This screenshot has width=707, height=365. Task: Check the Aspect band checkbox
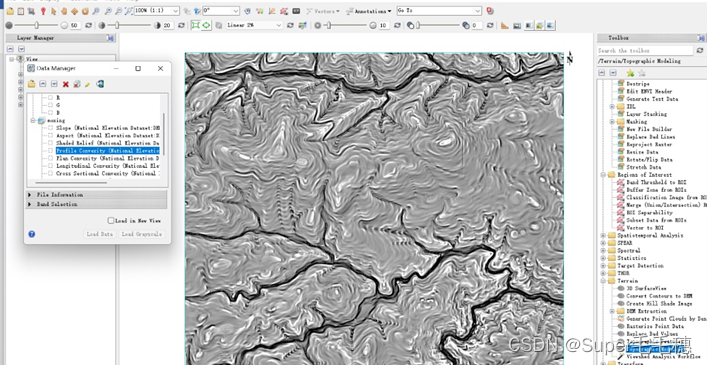[50, 135]
